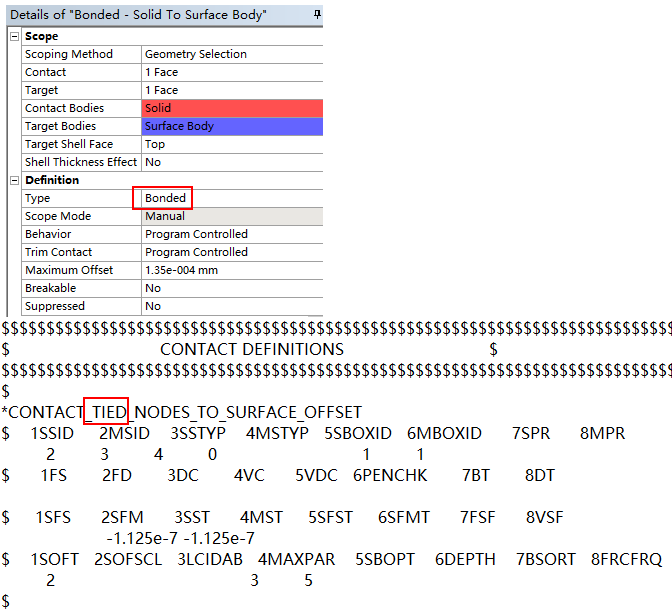The width and height of the screenshot is (672, 610).
Task: Open the Type dropdown showing Bonded
Action: (232, 198)
